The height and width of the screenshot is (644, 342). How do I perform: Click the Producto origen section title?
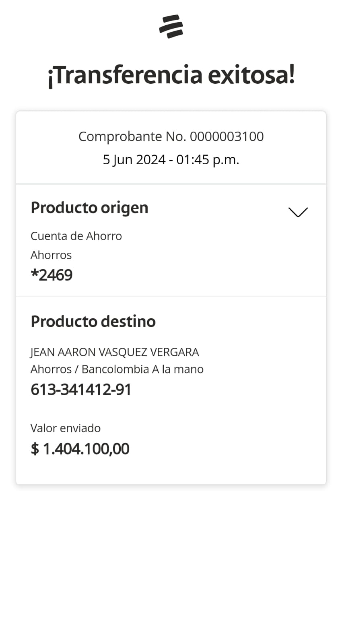pos(89,208)
